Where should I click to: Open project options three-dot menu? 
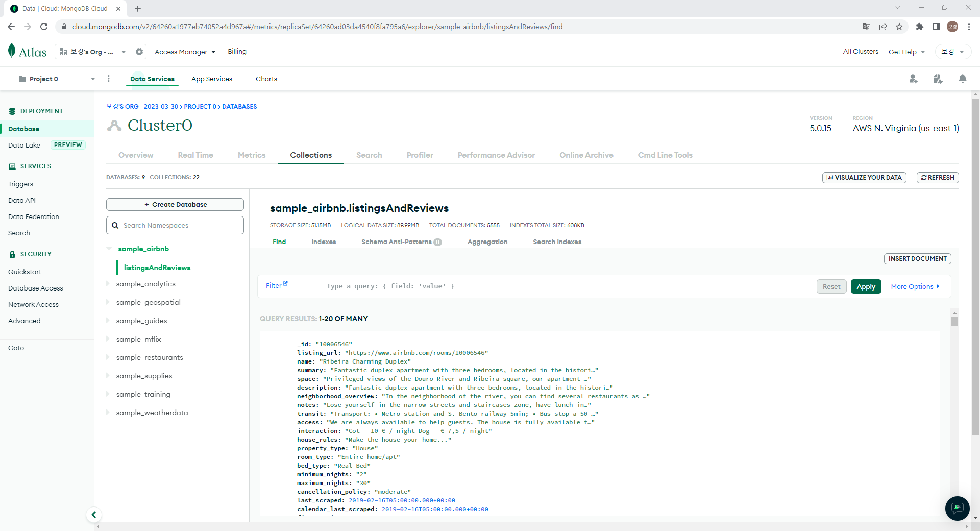click(108, 79)
